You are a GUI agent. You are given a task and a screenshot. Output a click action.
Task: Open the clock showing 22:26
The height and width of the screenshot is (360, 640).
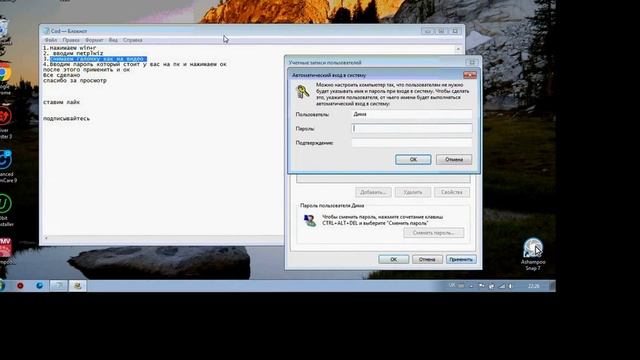pyautogui.click(x=533, y=286)
